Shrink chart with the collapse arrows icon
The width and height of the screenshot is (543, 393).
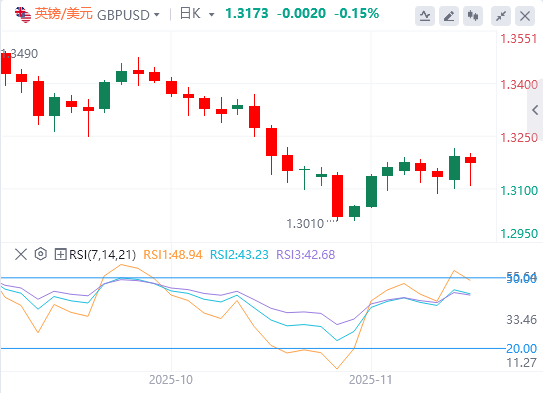tap(501, 16)
